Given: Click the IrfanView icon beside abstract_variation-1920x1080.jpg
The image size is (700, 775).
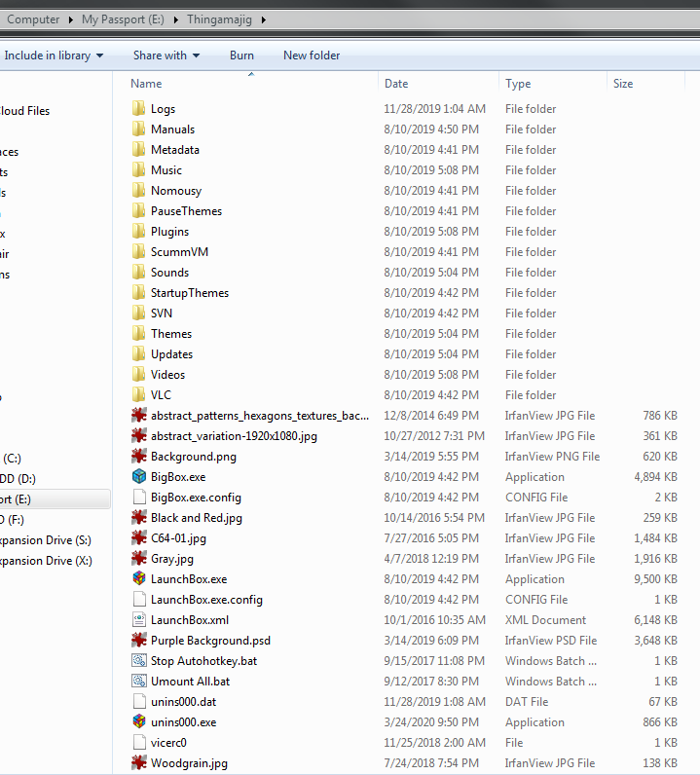Looking at the screenshot, I should [x=139, y=436].
